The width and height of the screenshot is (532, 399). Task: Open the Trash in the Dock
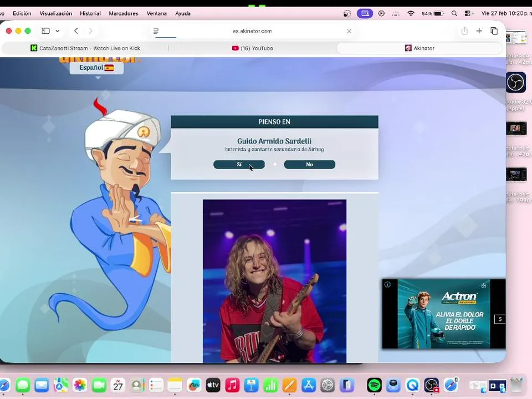[x=516, y=386]
